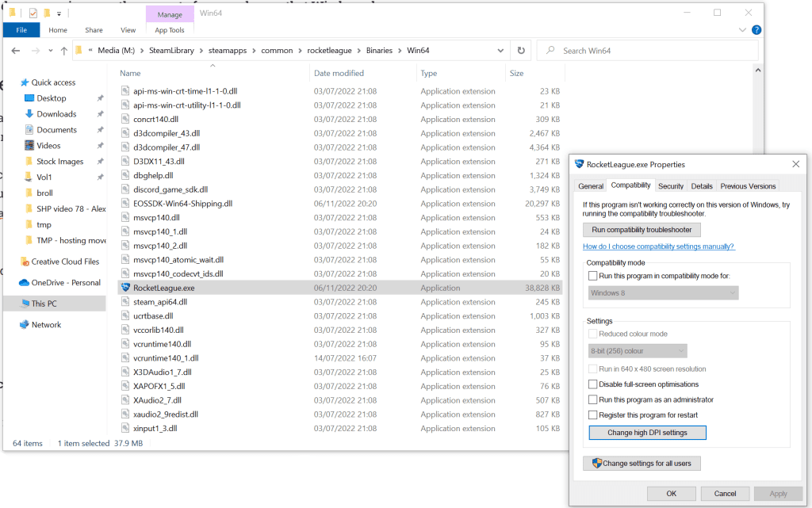Open the choose compatibility settings manually link
This screenshot has width=812, height=508.
[658, 246]
